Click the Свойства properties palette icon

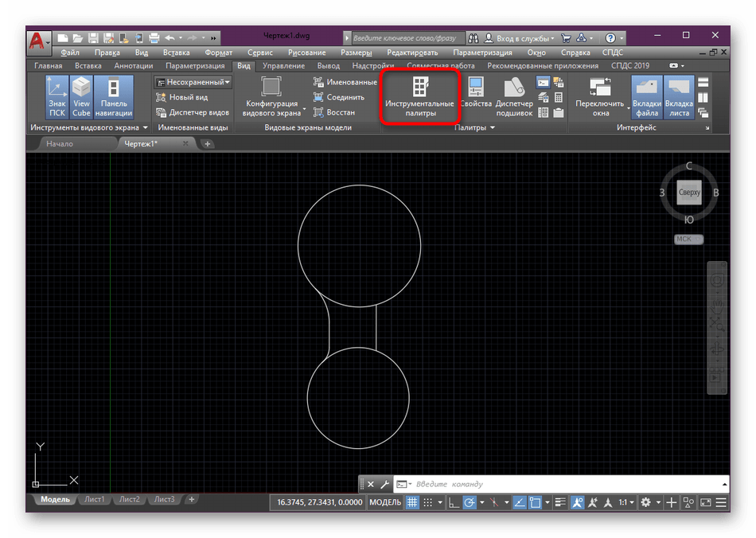476,95
